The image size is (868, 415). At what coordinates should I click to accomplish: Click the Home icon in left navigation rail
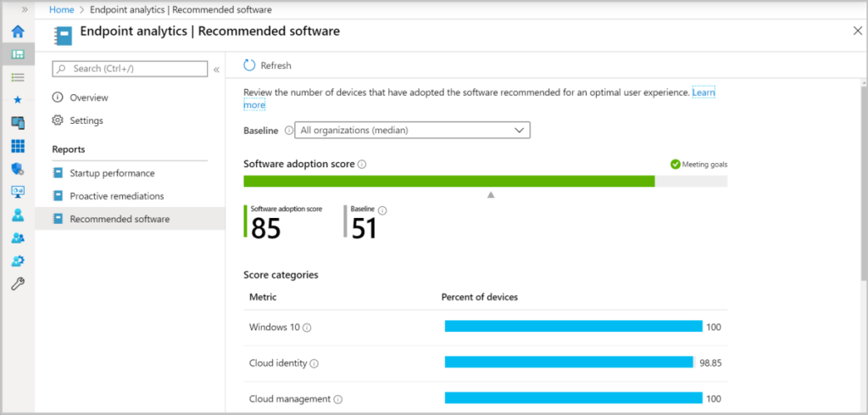pyautogui.click(x=17, y=32)
